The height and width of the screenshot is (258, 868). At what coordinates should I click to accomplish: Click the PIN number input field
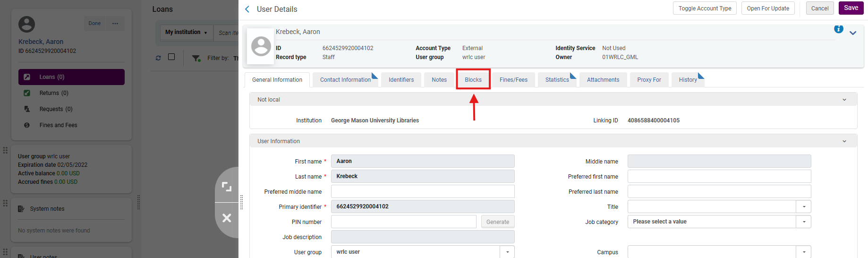[403, 222]
